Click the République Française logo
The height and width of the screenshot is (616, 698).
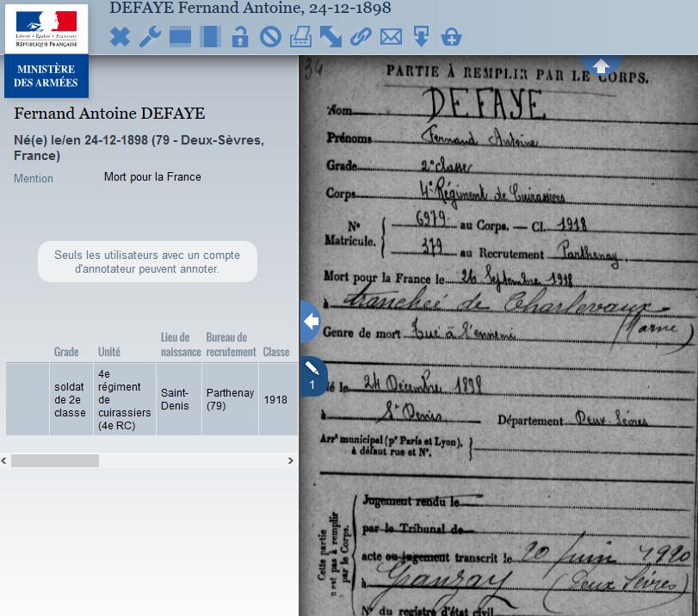coord(46,28)
